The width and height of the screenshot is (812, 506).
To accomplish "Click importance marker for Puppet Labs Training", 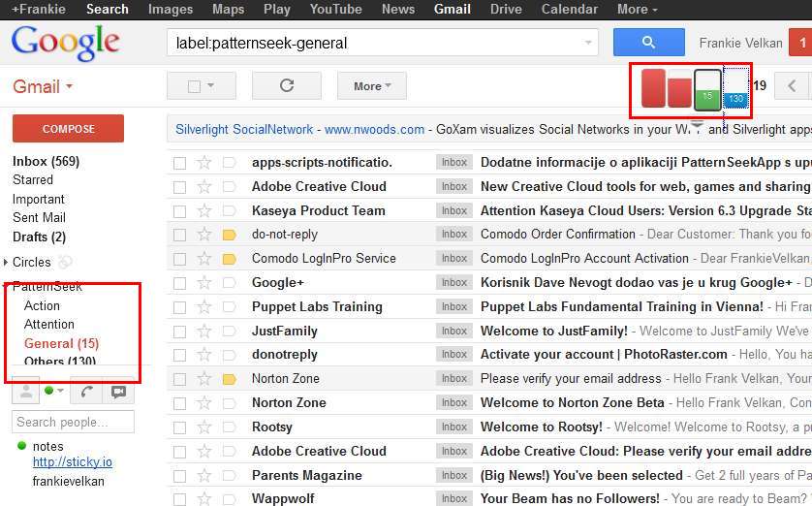I will (x=230, y=307).
